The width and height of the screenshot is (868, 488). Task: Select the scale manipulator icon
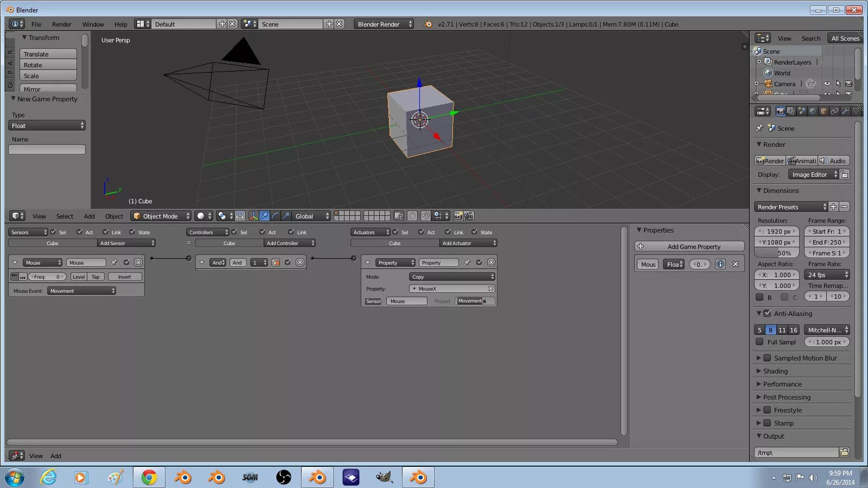(x=286, y=216)
